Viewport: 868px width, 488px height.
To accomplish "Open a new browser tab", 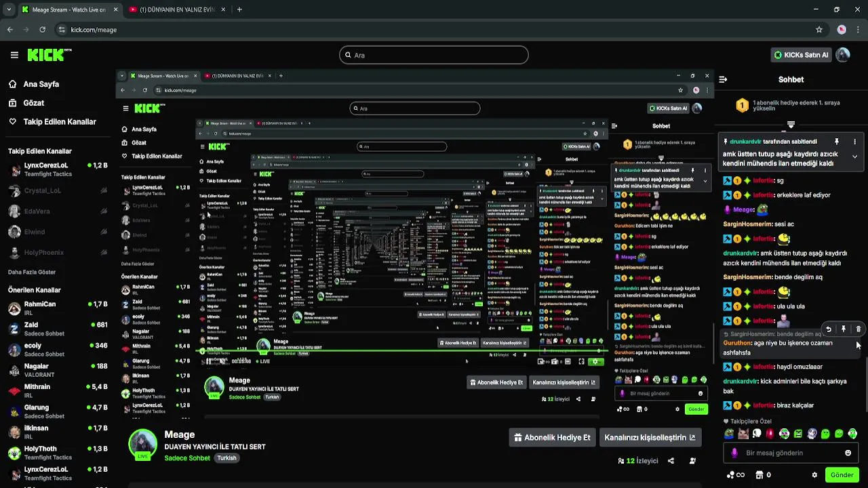I will pos(239,9).
